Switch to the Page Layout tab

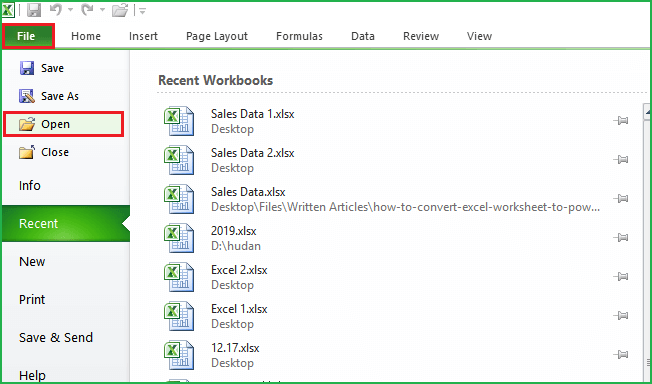(217, 36)
